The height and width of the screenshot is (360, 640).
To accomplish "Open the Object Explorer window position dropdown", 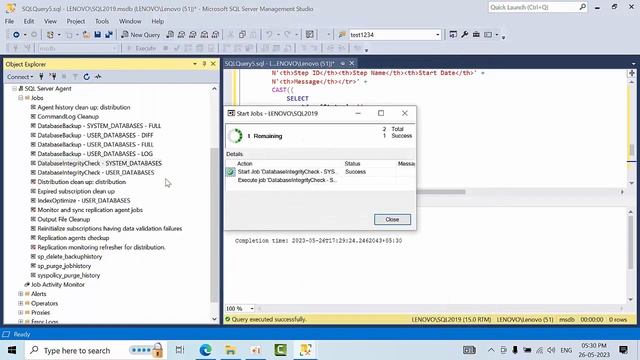I will pyautogui.click(x=195, y=64).
